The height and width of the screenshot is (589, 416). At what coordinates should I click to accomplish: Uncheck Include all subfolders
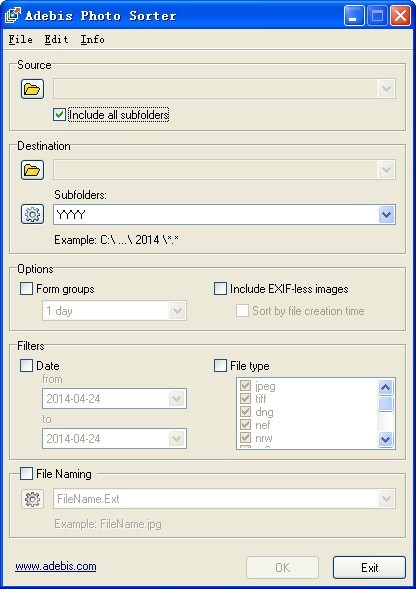[x=59, y=115]
